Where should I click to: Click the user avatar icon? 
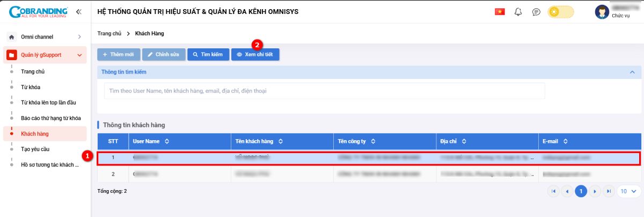click(602, 12)
